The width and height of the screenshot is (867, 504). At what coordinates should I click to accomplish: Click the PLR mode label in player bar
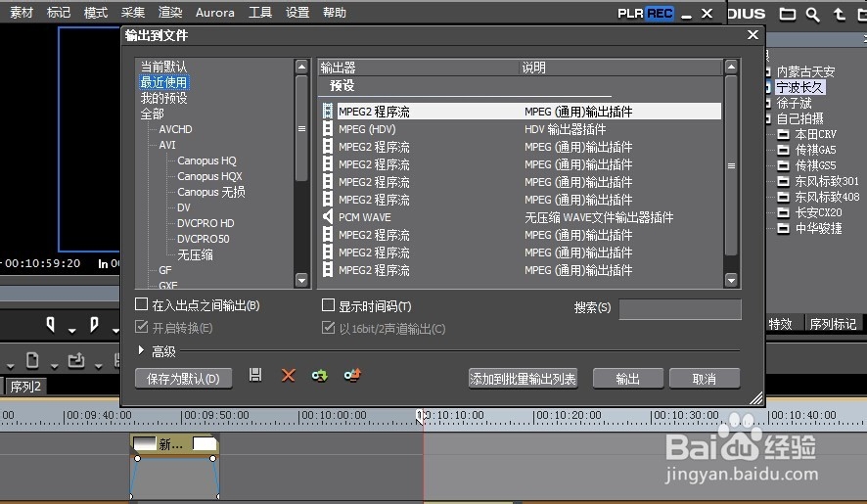pos(630,14)
